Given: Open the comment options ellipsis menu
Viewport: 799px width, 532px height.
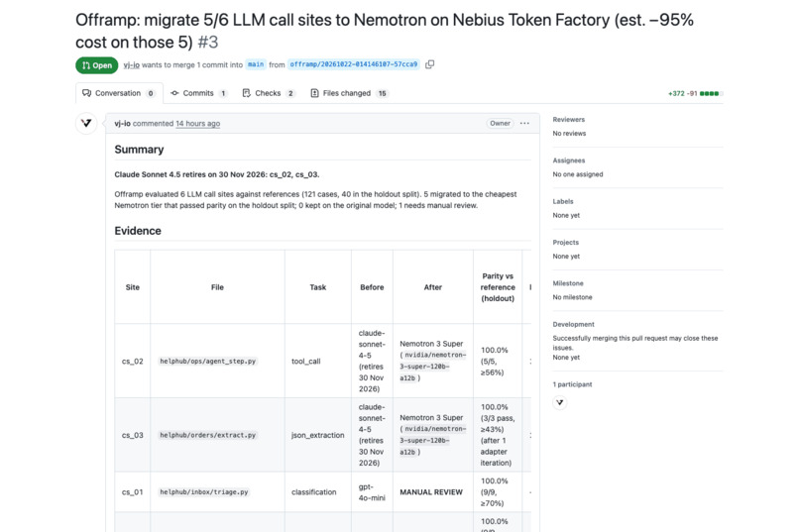Looking at the screenshot, I should click(524, 123).
